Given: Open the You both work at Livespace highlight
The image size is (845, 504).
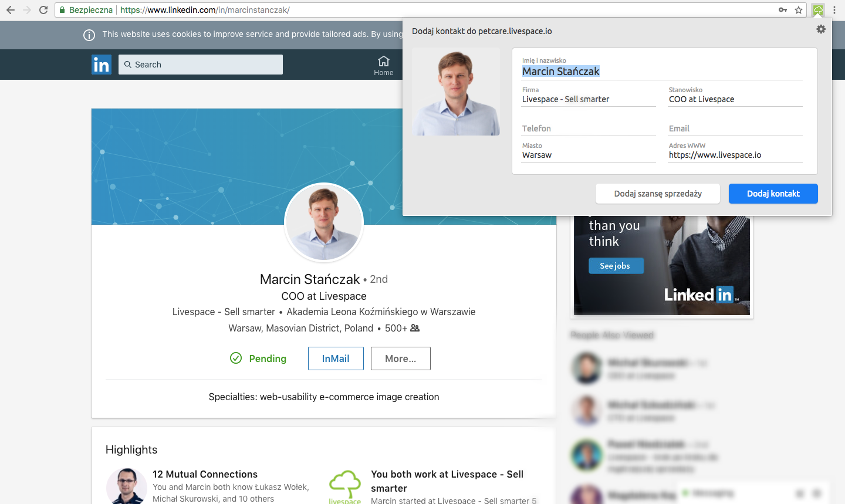Looking at the screenshot, I should 447,481.
